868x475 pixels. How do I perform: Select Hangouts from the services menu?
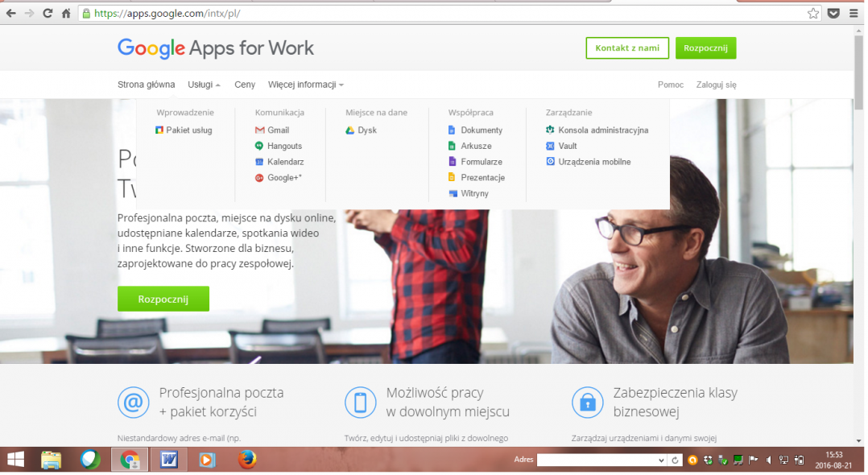click(284, 147)
